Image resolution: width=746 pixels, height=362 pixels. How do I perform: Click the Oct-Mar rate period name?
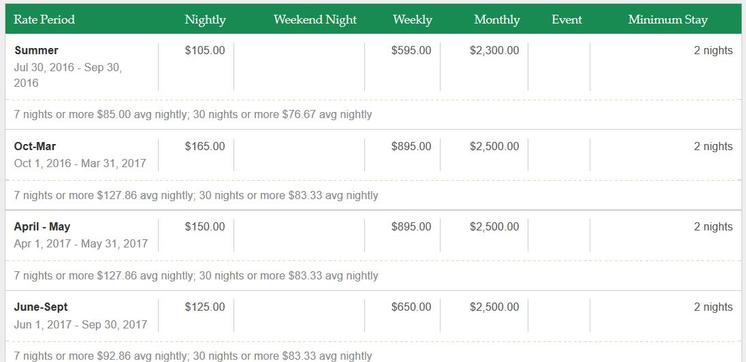coord(35,146)
